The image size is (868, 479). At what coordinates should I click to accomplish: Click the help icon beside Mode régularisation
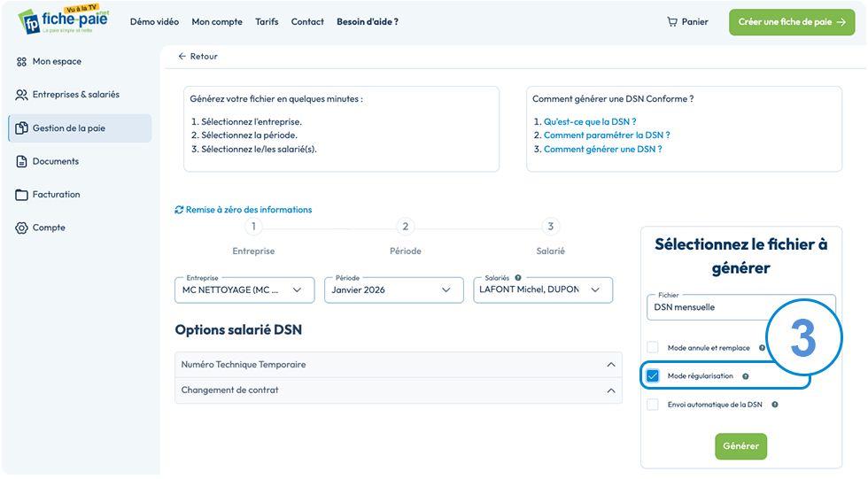[746, 376]
